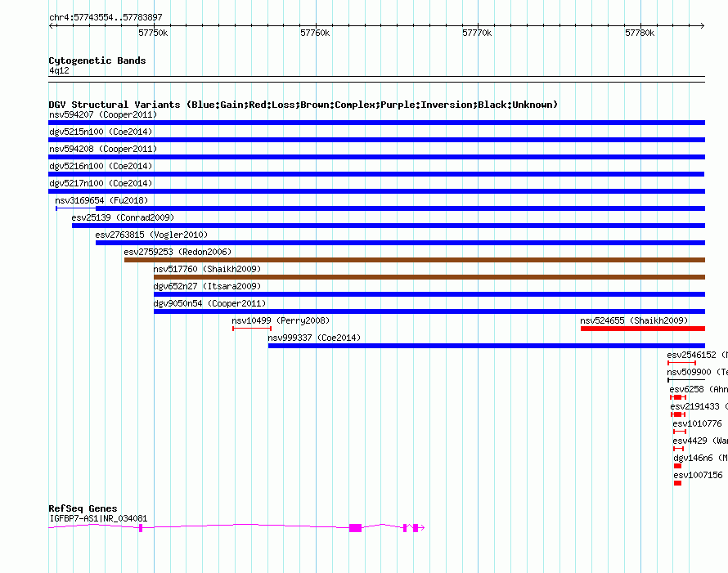This screenshot has width=728, height=573.
Task: Click the Cytogenetic Bands track title
Action: (97, 60)
